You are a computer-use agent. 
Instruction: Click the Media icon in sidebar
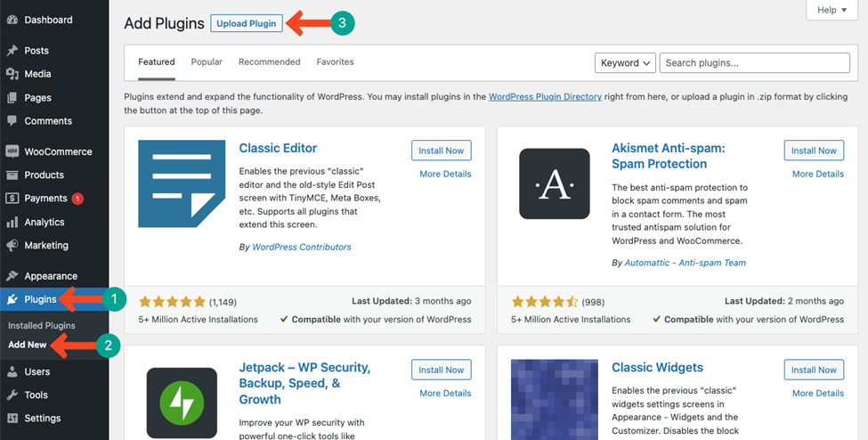click(x=12, y=74)
